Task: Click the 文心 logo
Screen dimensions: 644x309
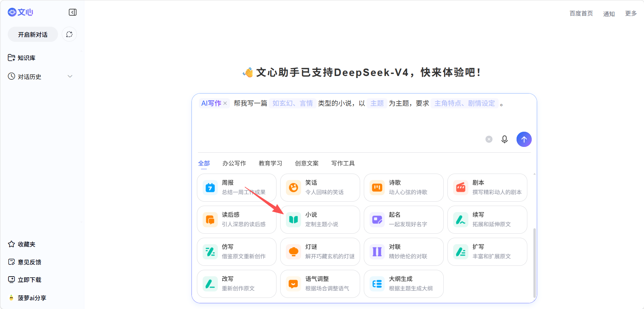Action: (20, 12)
